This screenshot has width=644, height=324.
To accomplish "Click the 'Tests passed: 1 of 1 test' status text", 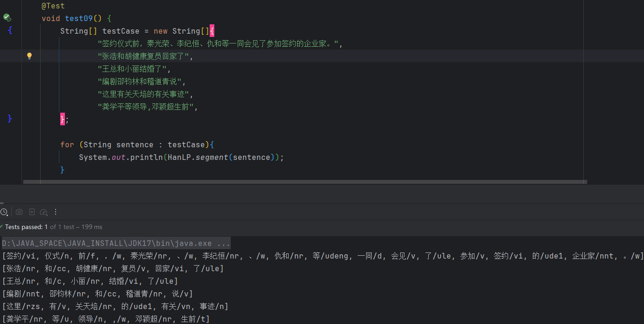I will click(x=54, y=227).
